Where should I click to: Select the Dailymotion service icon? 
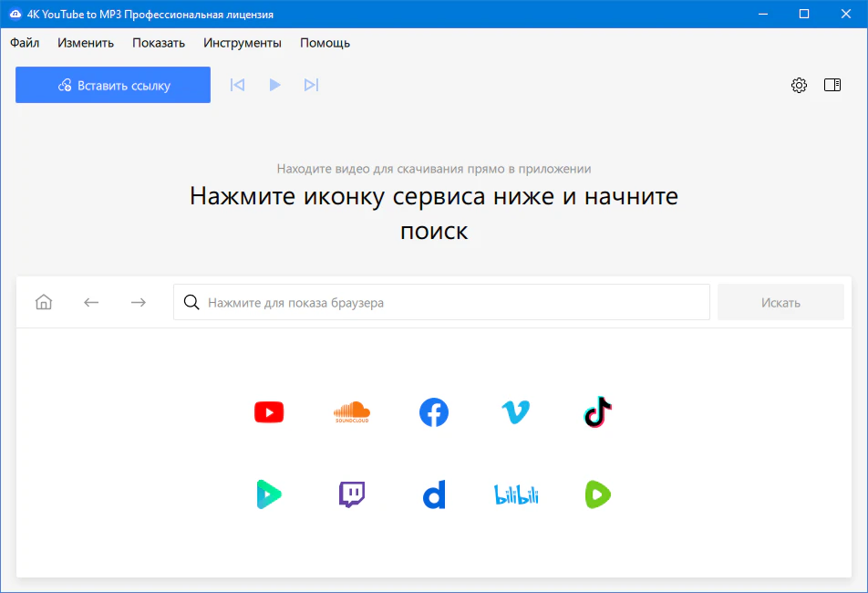[x=434, y=494]
